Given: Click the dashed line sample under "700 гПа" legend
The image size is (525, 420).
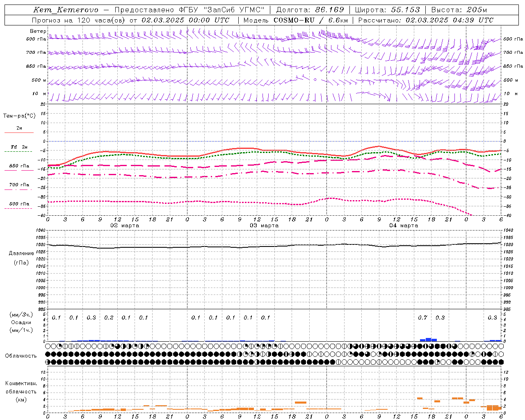Looking at the screenshot, I should (x=18, y=190).
